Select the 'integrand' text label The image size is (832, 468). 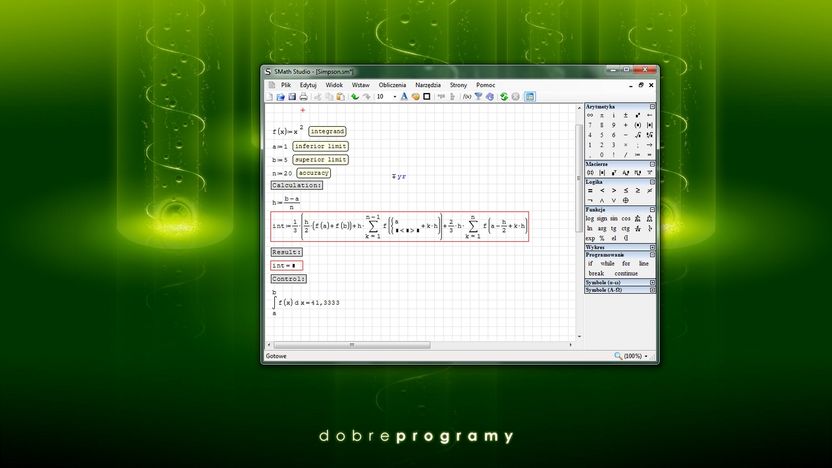327,131
